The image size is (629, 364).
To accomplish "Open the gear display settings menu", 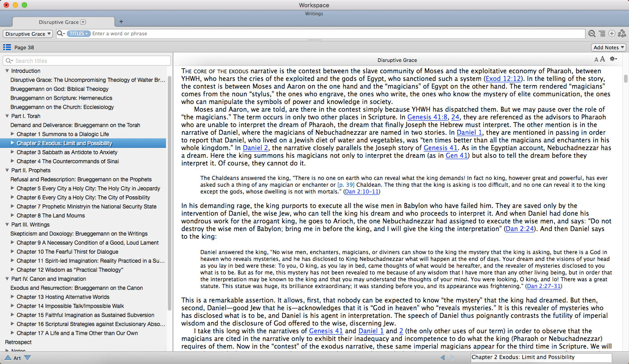I will tap(613, 59).
